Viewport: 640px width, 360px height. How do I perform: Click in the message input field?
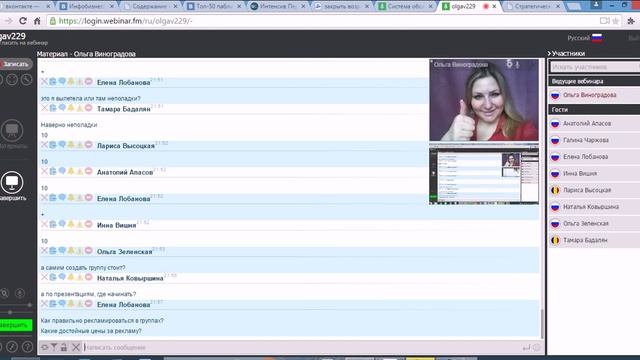click(302, 347)
